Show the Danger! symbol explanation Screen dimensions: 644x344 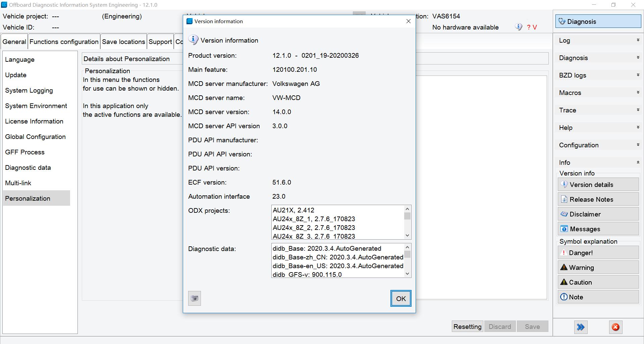pos(598,253)
